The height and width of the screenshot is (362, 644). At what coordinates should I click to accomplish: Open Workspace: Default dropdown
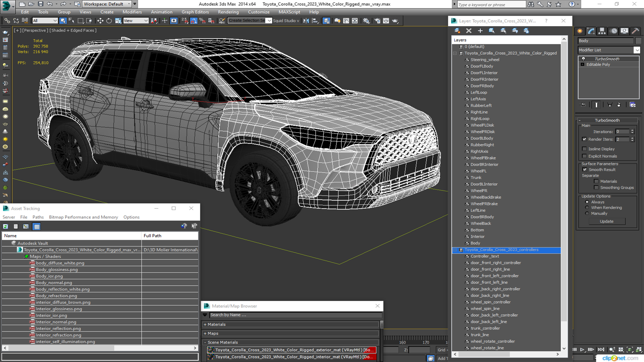(107, 4)
